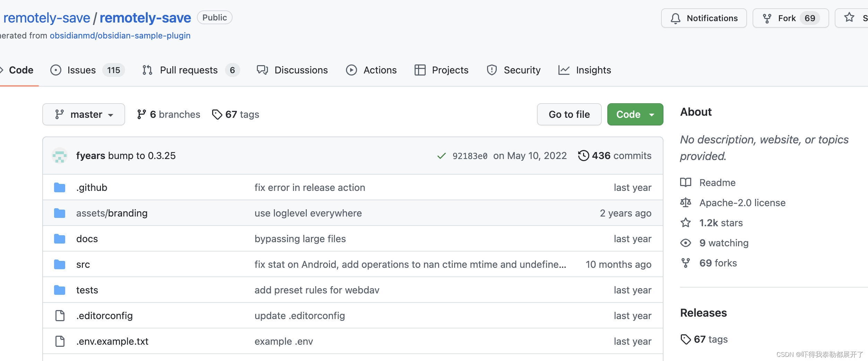Open the .github folder
868x361 pixels.
[x=92, y=187]
